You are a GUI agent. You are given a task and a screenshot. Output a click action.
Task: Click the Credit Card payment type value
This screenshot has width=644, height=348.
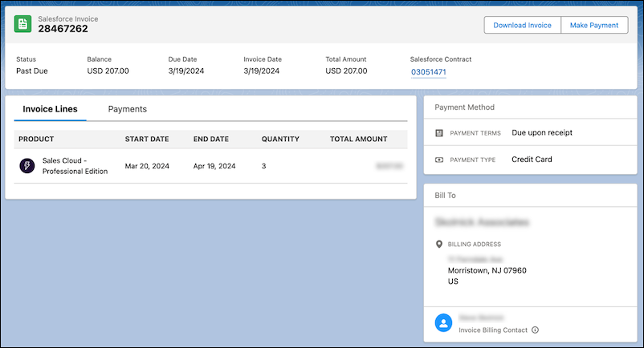pos(532,160)
